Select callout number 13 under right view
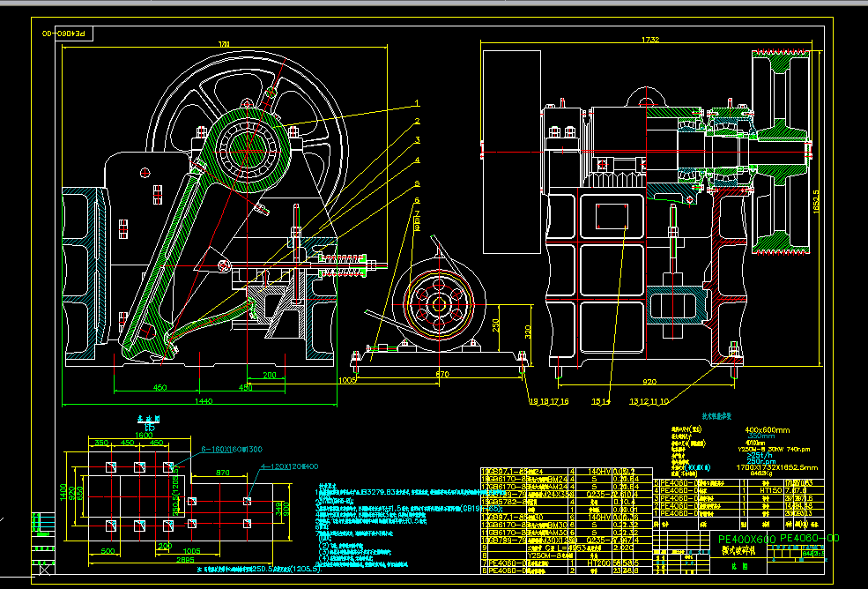 point(633,401)
